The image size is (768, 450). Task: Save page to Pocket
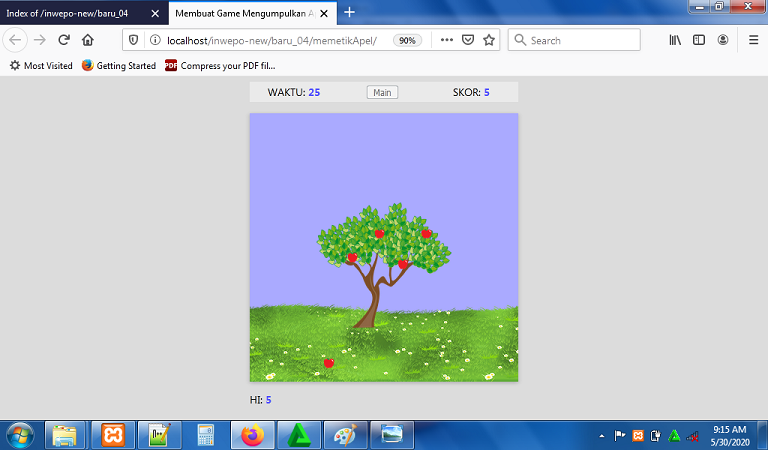(x=468, y=40)
